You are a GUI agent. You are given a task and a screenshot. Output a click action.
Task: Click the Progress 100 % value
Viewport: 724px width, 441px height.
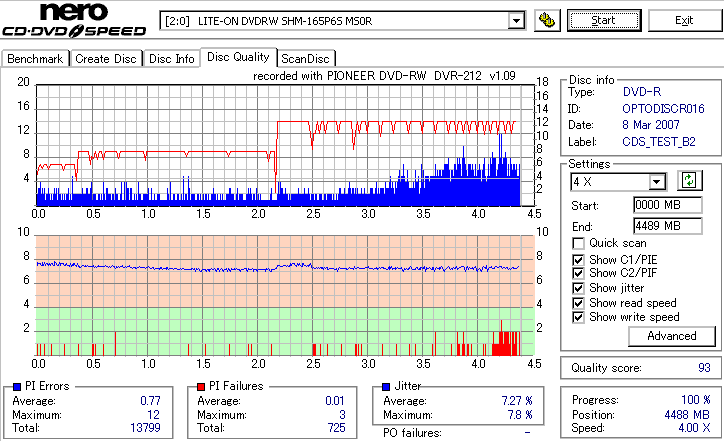click(x=695, y=400)
